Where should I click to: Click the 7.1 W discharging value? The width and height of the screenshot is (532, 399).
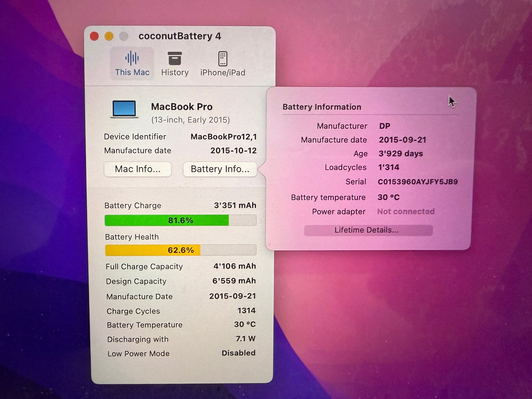(246, 338)
